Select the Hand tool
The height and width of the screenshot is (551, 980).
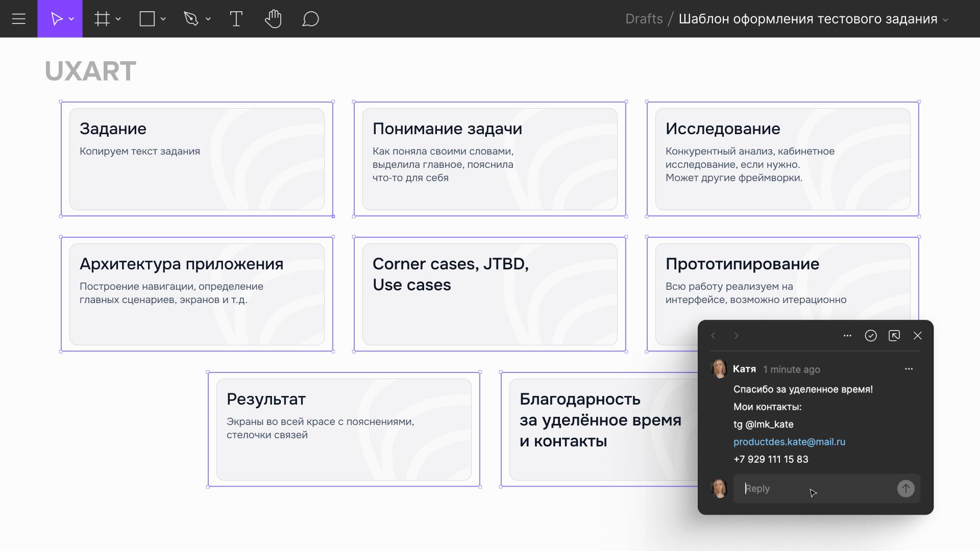click(274, 19)
